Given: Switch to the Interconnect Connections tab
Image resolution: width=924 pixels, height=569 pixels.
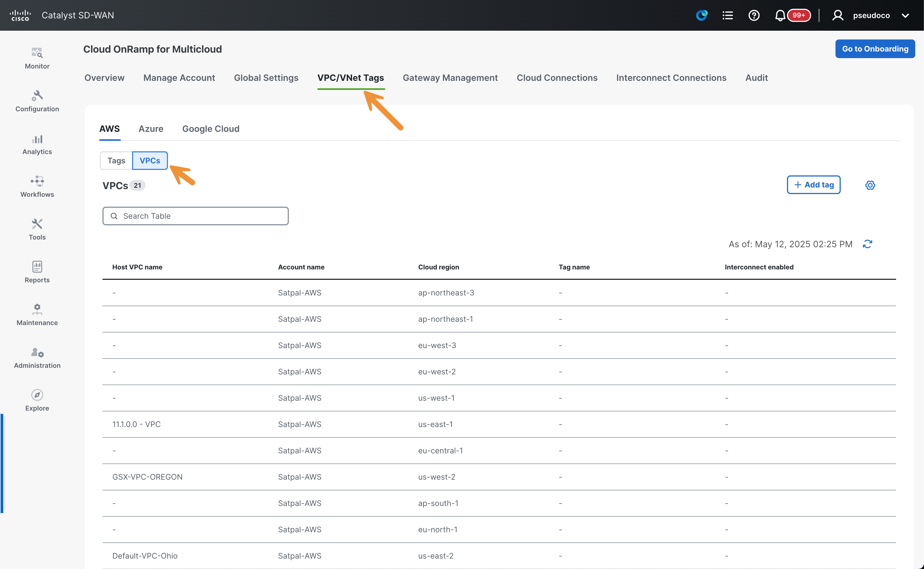Looking at the screenshot, I should pos(671,78).
